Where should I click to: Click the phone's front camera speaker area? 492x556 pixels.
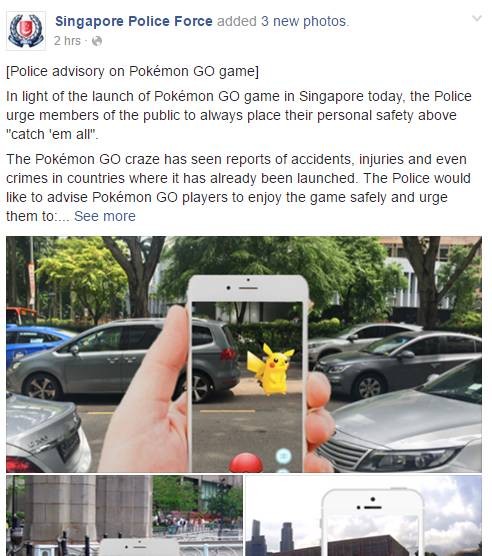point(248,288)
